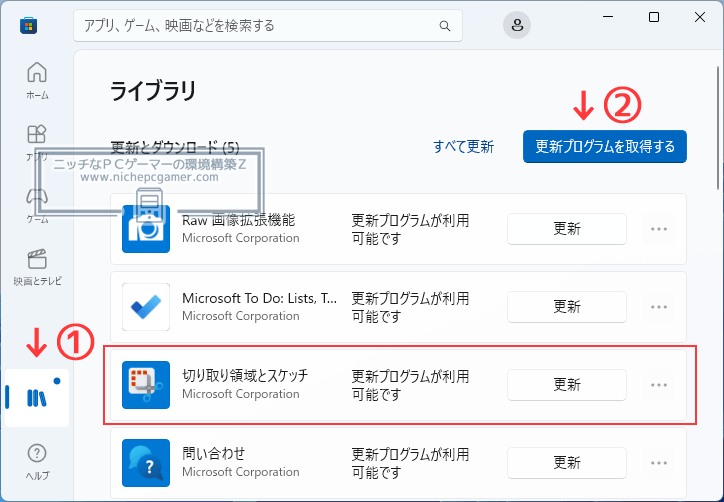The image size is (724, 502).
Task: Open the アプリ section in the sidebar
Action: 37,143
